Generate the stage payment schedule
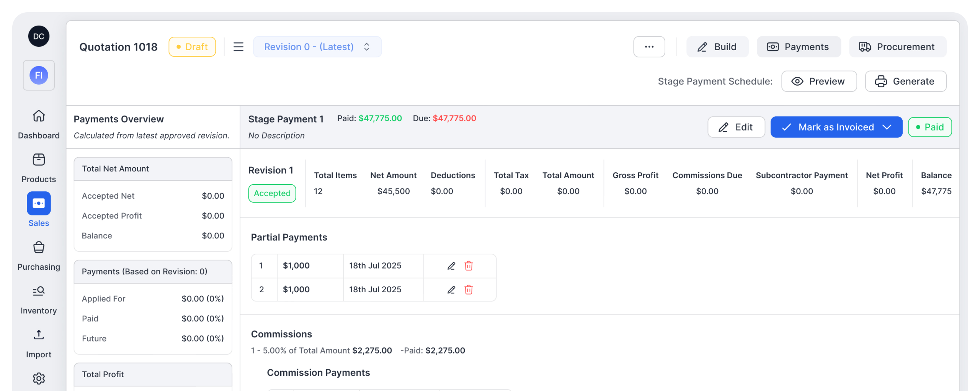Viewport: 980px width, 391px height. point(905,81)
